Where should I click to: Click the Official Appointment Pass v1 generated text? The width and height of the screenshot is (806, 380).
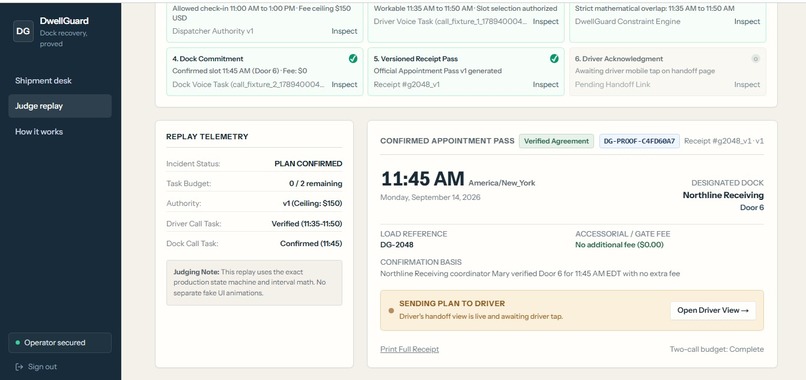point(437,70)
